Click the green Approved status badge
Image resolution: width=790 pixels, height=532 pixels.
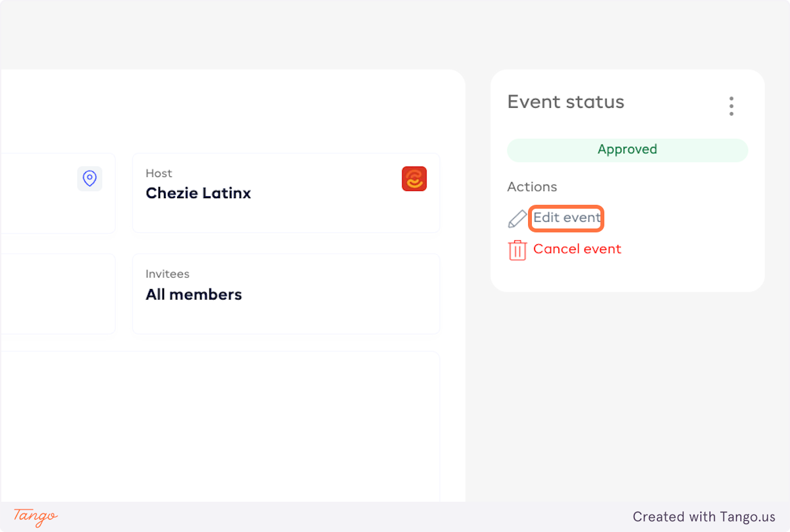(x=627, y=149)
